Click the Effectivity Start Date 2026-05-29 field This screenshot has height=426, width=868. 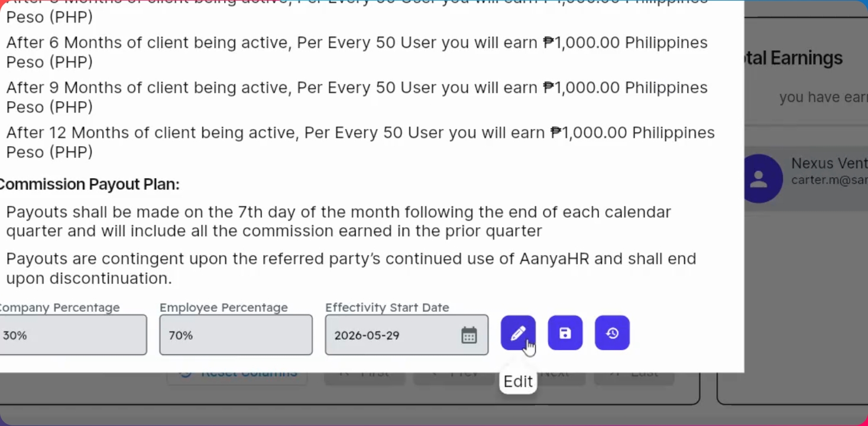(x=407, y=335)
